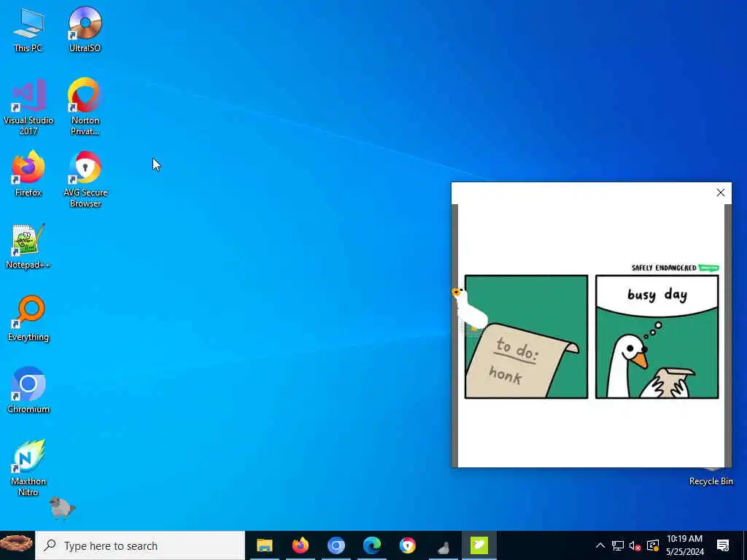The width and height of the screenshot is (747, 560).
Task: Click the grey goose taskbar icon
Action: tap(443, 545)
